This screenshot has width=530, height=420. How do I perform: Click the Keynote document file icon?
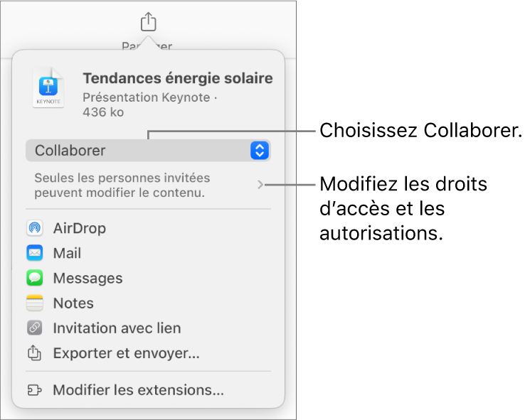click(49, 89)
